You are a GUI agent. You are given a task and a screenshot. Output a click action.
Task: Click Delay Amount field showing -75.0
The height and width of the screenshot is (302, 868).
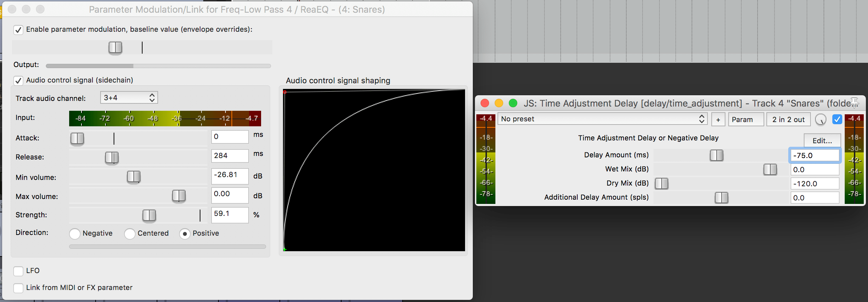[x=815, y=156]
